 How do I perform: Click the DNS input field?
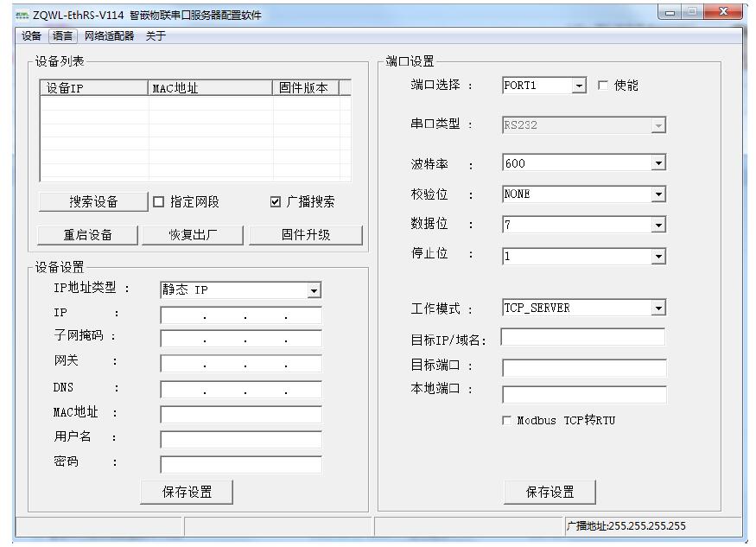click(240, 390)
